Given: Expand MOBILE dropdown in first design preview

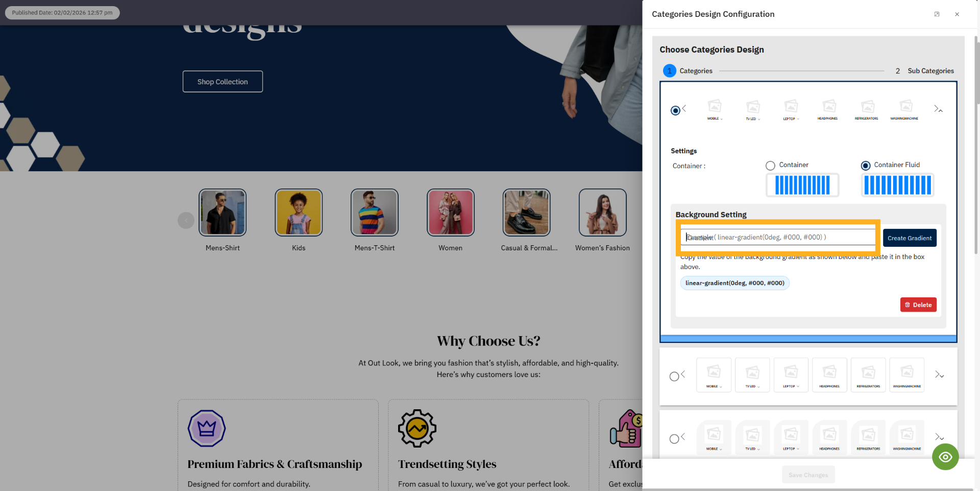Looking at the screenshot, I should click(721, 119).
